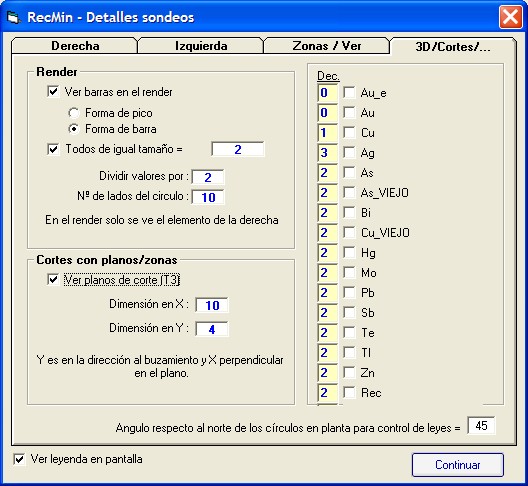Close the Detalles sondeos dialog

point(510,17)
